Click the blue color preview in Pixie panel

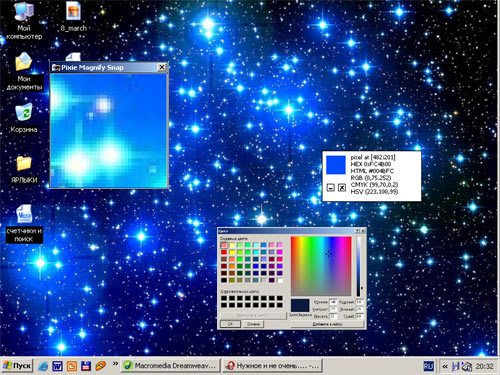pyautogui.click(x=336, y=165)
